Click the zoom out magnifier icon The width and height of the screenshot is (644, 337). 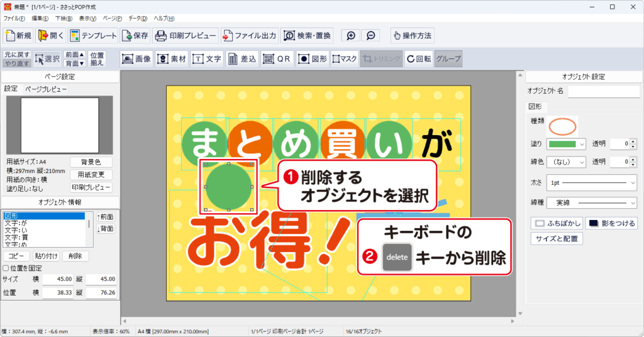(371, 36)
